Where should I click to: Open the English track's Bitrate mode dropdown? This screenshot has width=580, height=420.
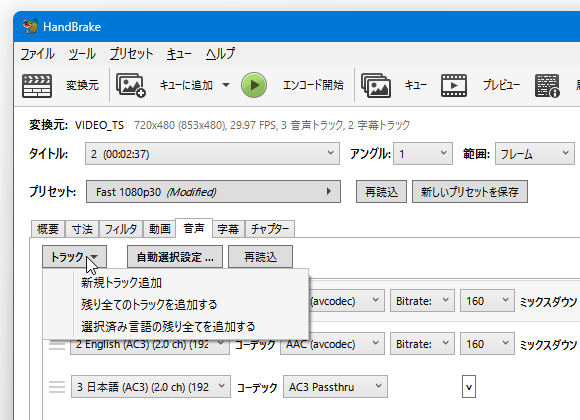[x=422, y=344]
